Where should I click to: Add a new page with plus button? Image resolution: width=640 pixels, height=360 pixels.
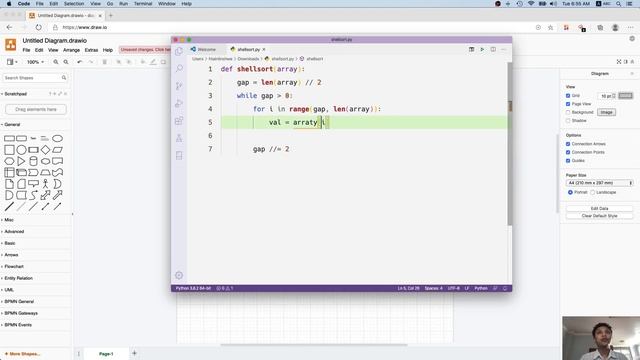tap(134, 353)
